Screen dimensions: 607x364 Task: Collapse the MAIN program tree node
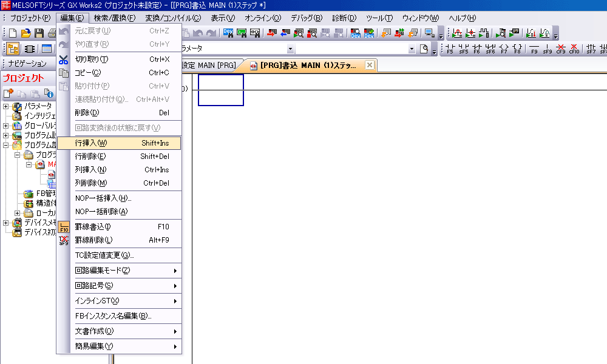[x=29, y=164]
